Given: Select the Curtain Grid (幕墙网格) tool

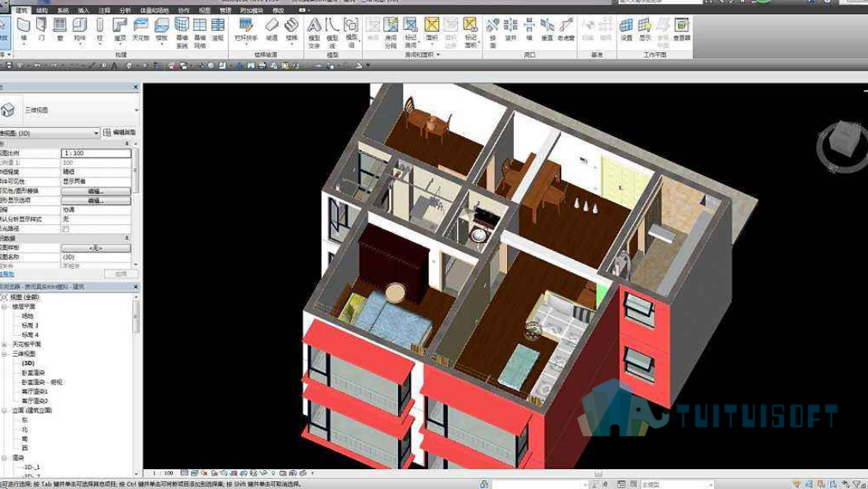Looking at the screenshot, I should tap(199, 32).
